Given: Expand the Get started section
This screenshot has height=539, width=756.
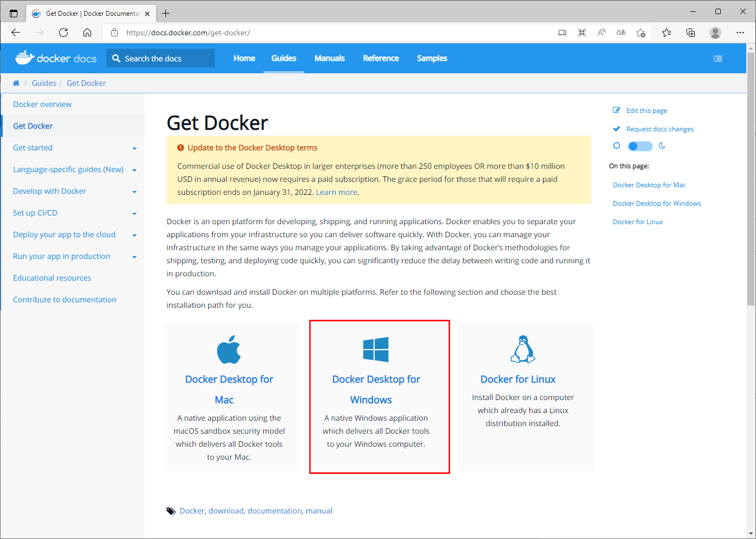Looking at the screenshot, I should click(134, 148).
